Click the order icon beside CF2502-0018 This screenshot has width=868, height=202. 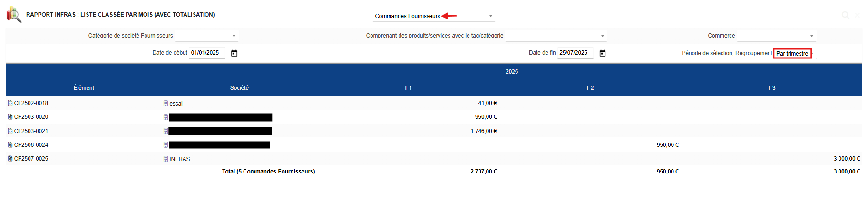(x=10, y=103)
